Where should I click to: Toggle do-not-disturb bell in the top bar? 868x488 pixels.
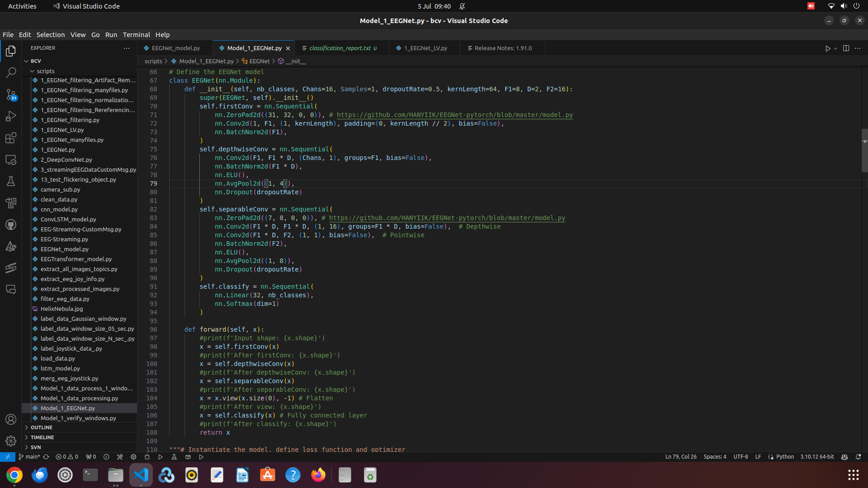[462, 6]
